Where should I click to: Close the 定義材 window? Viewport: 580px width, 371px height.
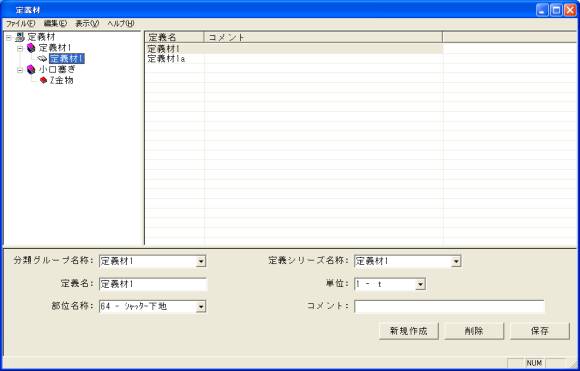pyautogui.click(x=570, y=10)
